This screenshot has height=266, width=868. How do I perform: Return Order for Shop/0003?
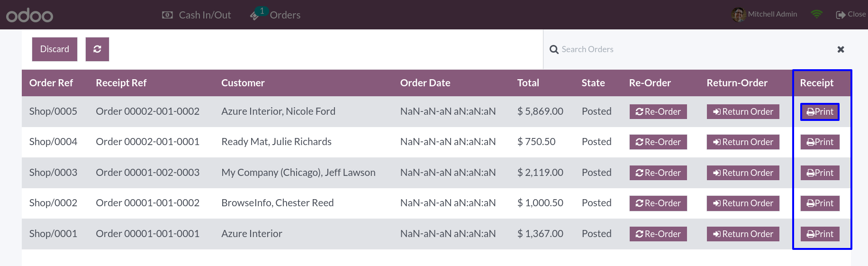(743, 173)
